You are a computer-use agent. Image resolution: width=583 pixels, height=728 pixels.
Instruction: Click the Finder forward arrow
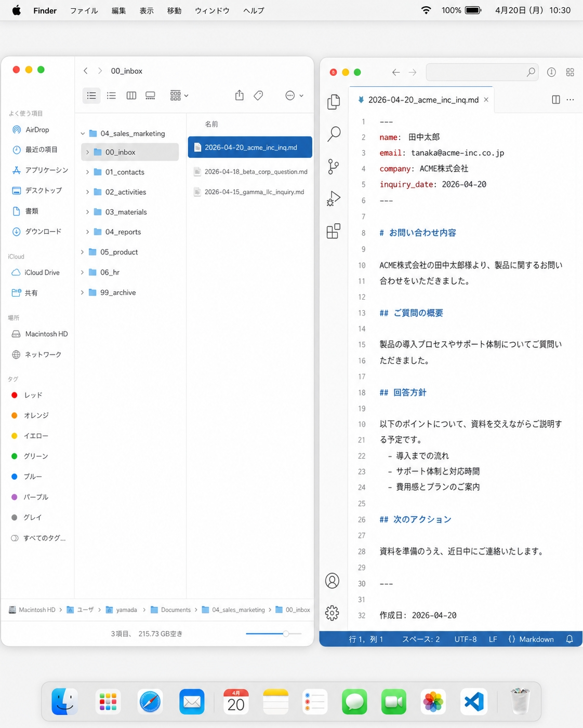point(100,71)
